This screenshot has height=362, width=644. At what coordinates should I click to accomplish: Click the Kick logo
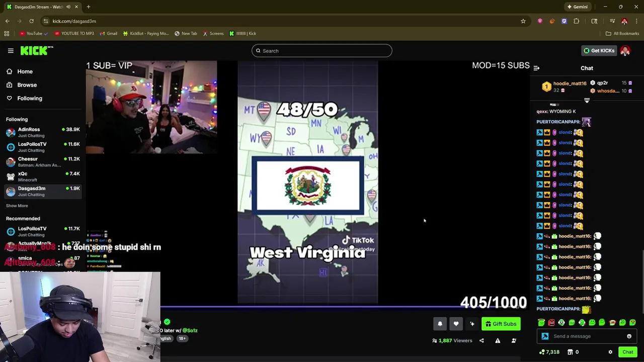click(36, 50)
